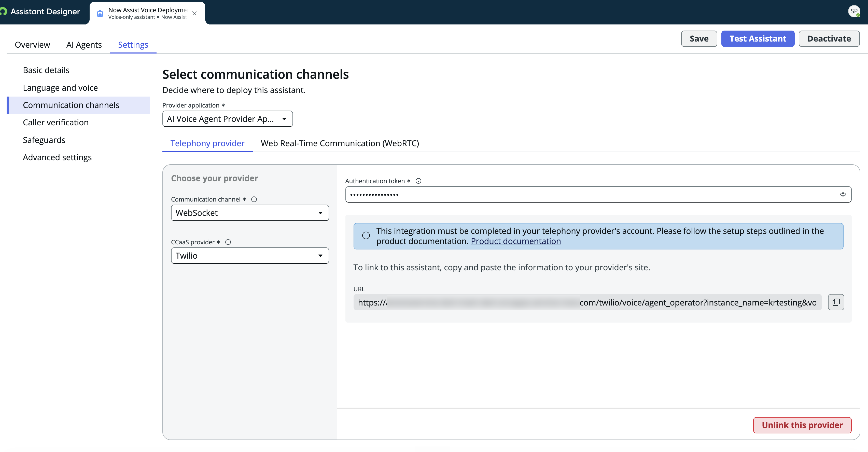868x452 pixels.
Task: Click the robot icon on the open tab
Action: tap(100, 14)
